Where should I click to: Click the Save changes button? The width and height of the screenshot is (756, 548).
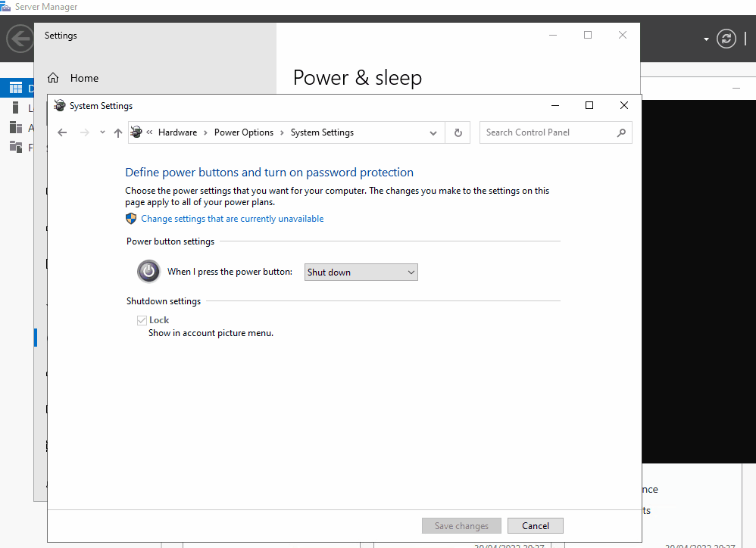461,526
